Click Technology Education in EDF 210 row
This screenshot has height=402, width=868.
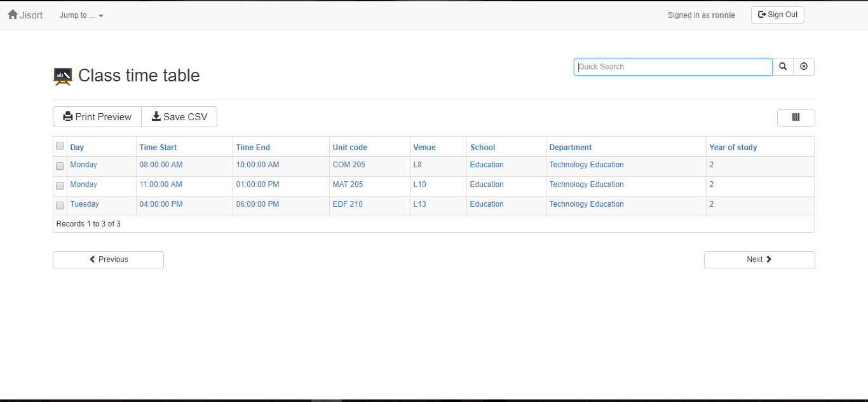[x=587, y=204]
